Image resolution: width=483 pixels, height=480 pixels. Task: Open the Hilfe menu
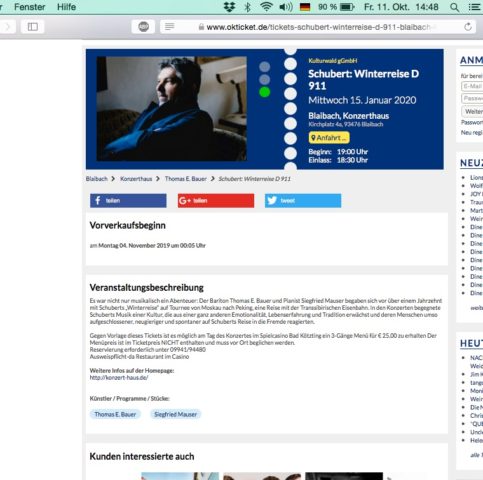point(66,7)
